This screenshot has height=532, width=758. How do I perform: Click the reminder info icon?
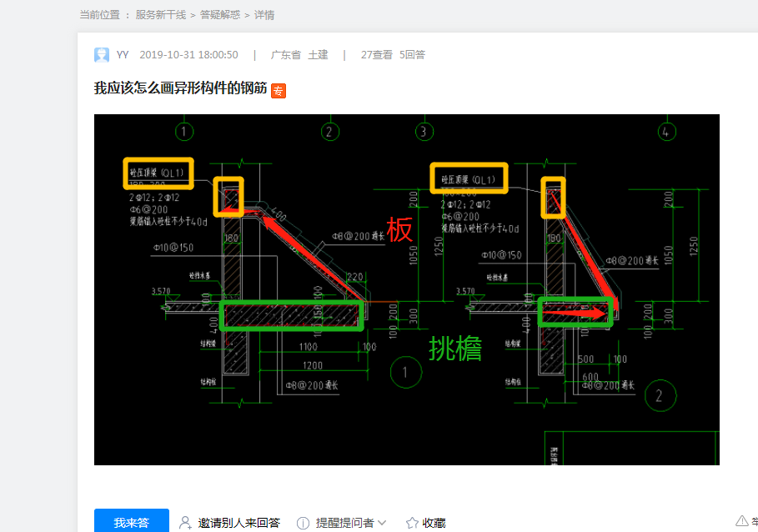pos(303,523)
